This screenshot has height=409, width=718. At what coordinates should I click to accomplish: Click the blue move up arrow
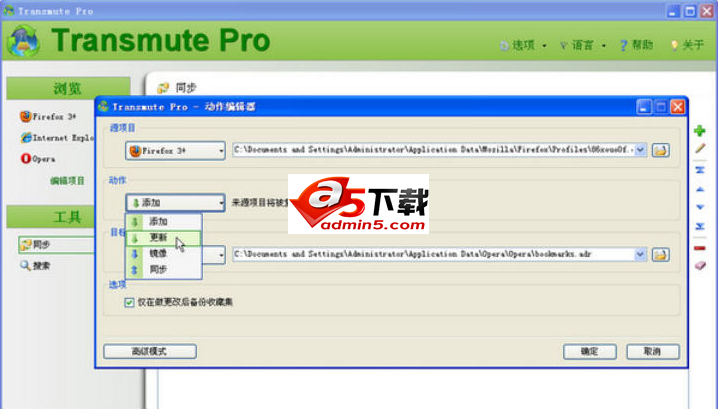click(700, 189)
